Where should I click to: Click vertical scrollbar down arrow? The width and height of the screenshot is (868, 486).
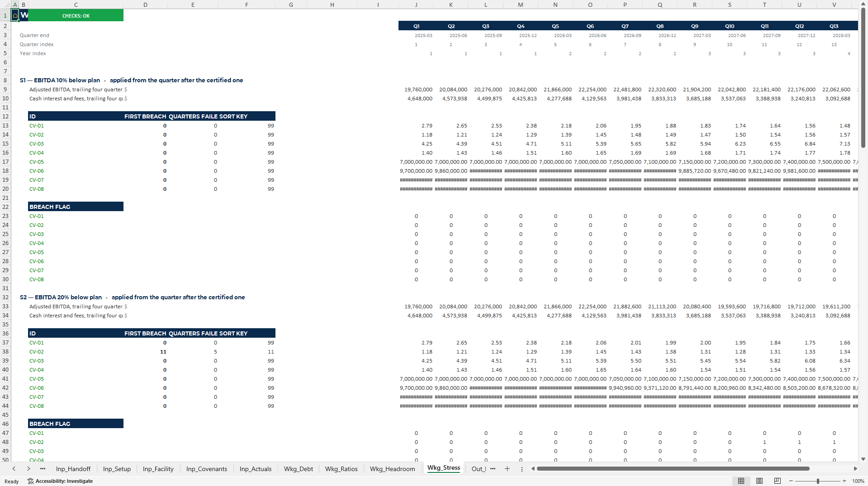click(863, 458)
